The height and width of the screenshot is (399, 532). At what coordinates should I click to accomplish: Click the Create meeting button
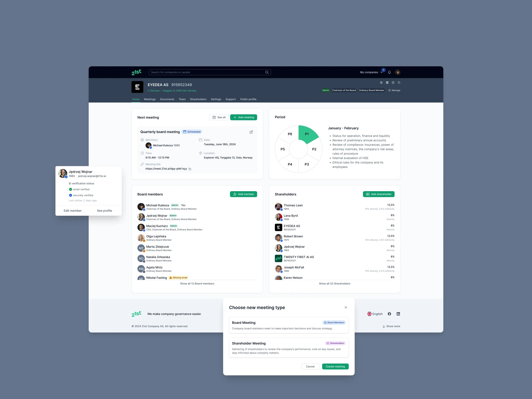coord(335,366)
